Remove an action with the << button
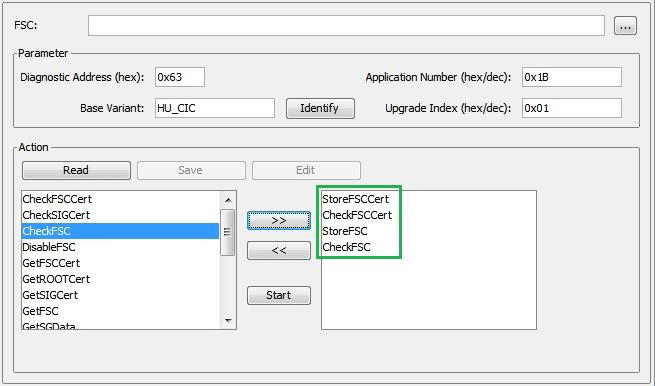 tap(279, 250)
